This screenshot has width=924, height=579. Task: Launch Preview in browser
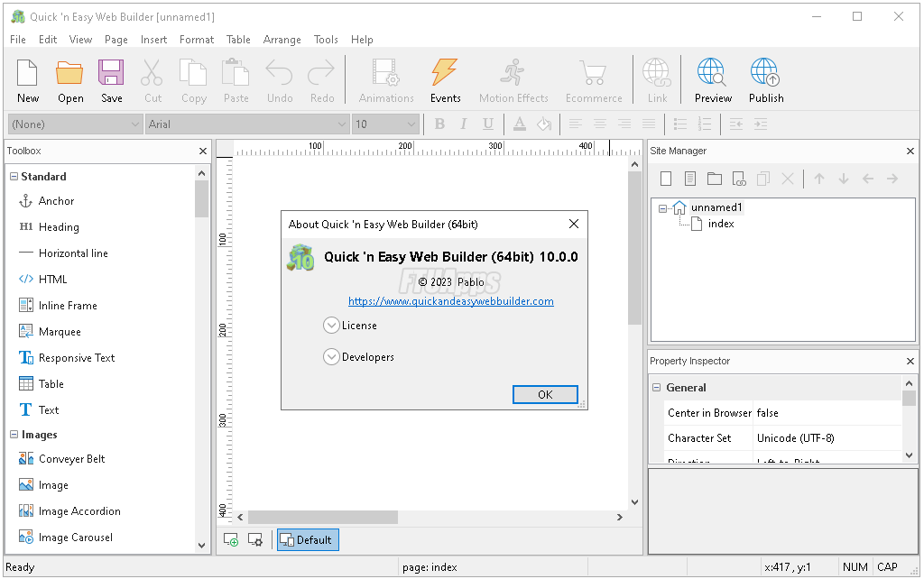coord(713,80)
